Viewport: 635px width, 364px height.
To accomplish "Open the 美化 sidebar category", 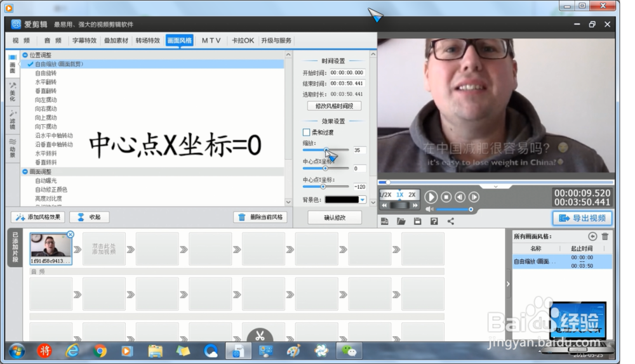I will (x=13, y=92).
